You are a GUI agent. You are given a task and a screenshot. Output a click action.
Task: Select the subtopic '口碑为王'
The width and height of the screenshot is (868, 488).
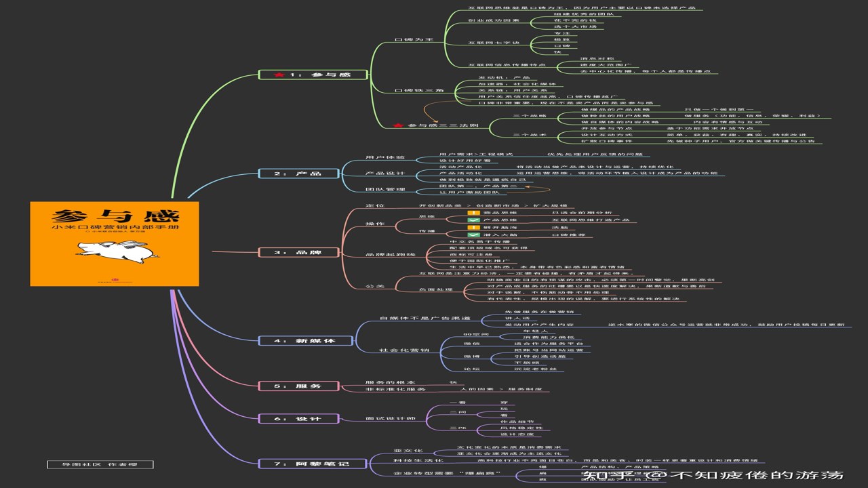pos(414,40)
